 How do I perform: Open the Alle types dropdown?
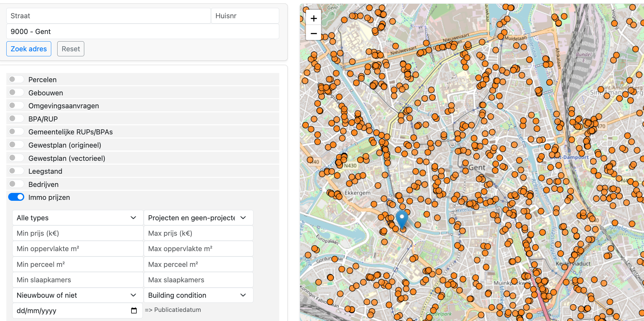click(77, 218)
